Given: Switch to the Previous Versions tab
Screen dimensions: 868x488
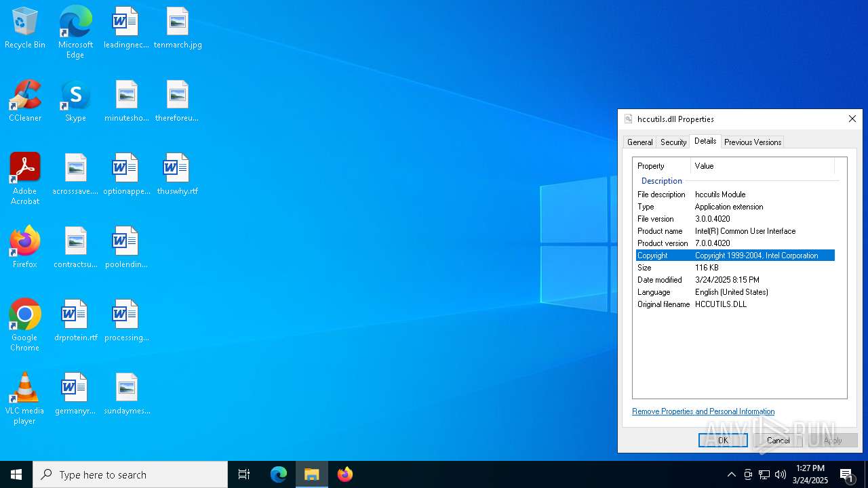Looking at the screenshot, I should [x=753, y=142].
